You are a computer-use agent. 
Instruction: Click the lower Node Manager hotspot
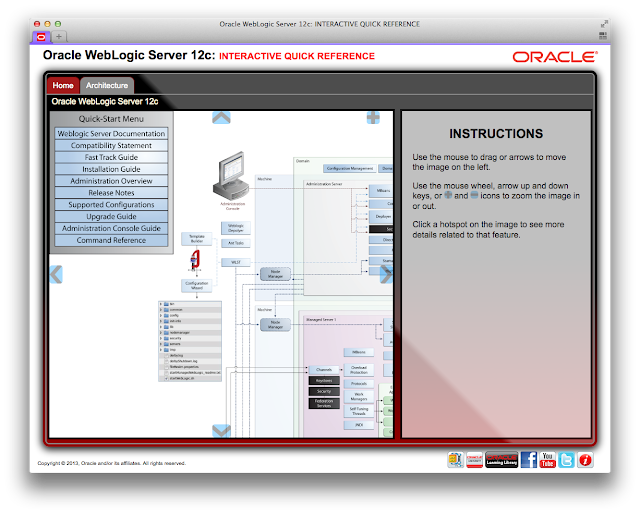(276, 325)
